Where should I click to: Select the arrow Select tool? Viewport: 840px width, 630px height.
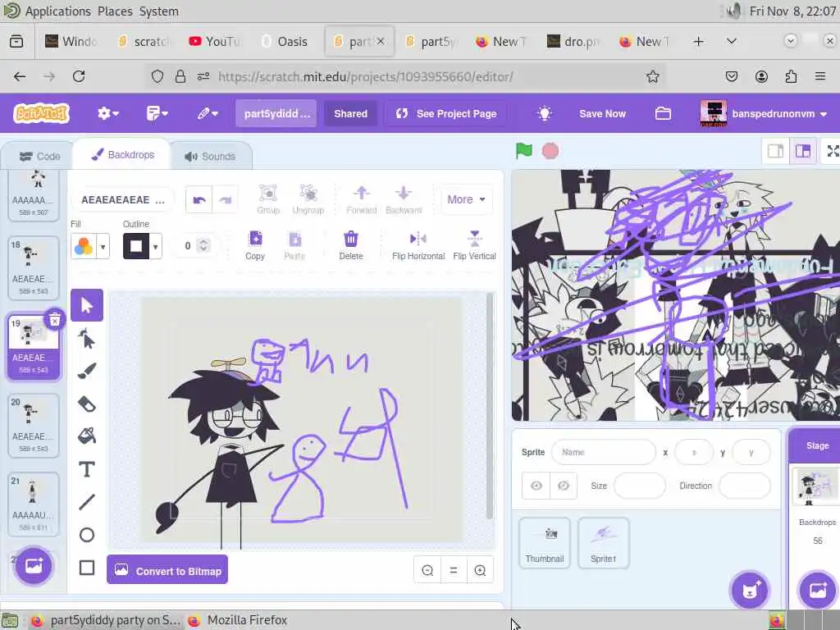click(x=87, y=305)
